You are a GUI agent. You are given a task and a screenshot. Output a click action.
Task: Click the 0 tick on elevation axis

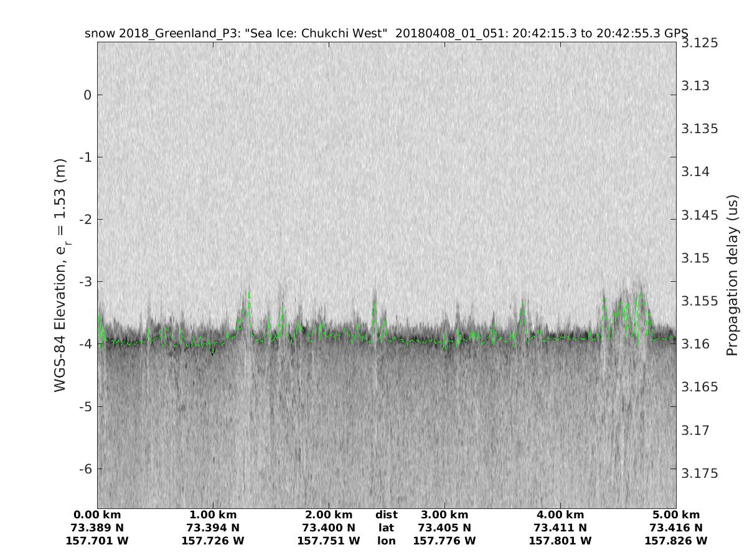[88, 95]
